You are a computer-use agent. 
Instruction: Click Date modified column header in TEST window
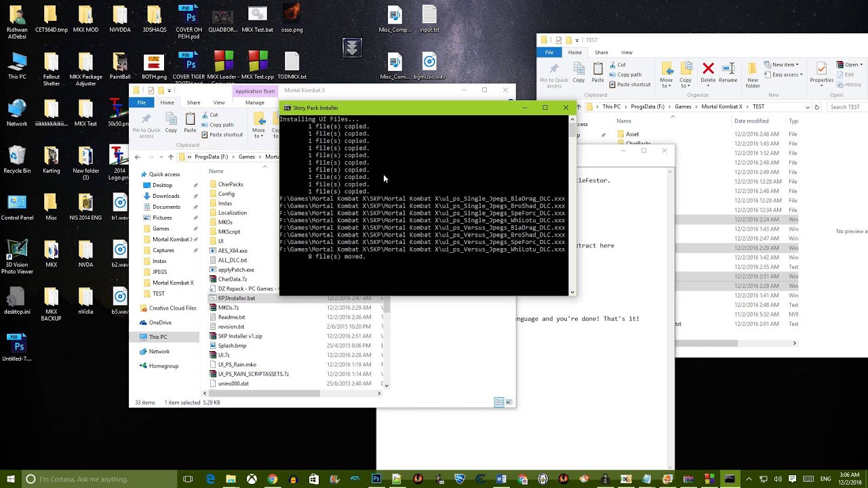(x=751, y=121)
